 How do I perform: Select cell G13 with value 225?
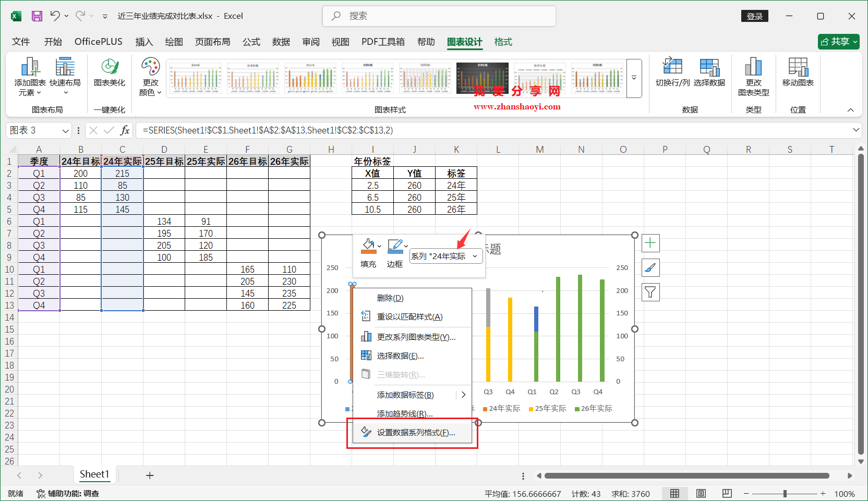tap(290, 306)
